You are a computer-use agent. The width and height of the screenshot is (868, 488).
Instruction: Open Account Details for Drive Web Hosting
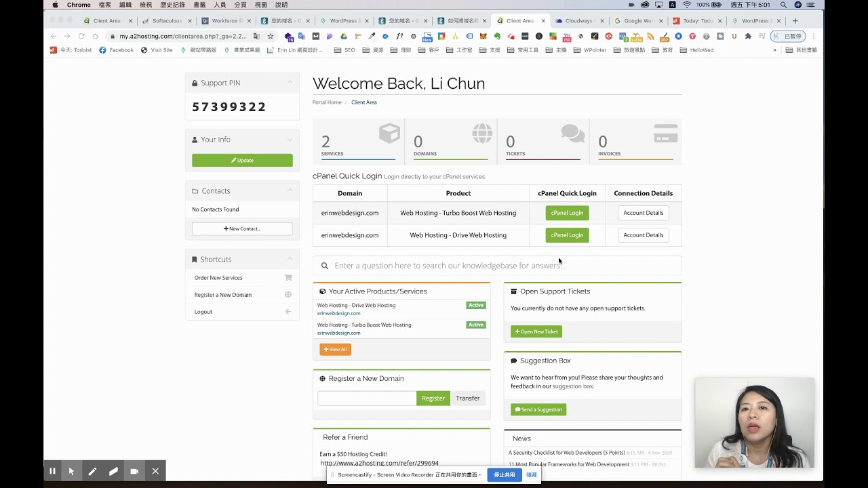coord(643,235)
